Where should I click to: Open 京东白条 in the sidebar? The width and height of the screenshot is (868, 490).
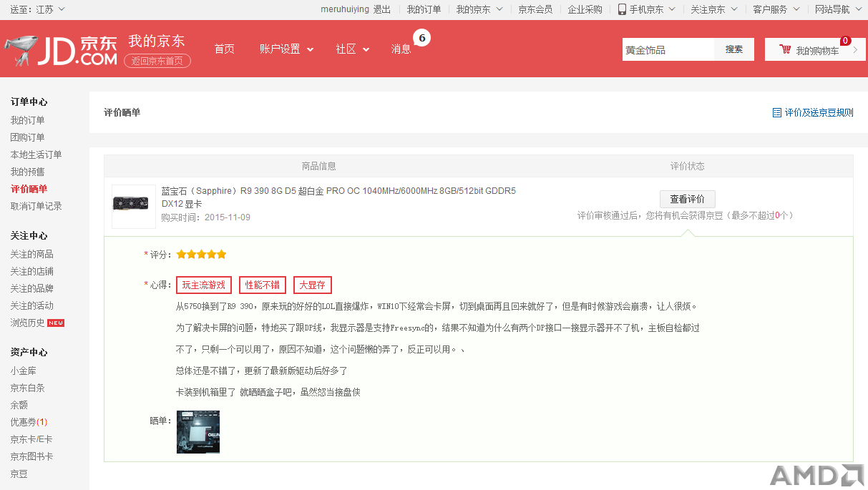pos(27,388)
